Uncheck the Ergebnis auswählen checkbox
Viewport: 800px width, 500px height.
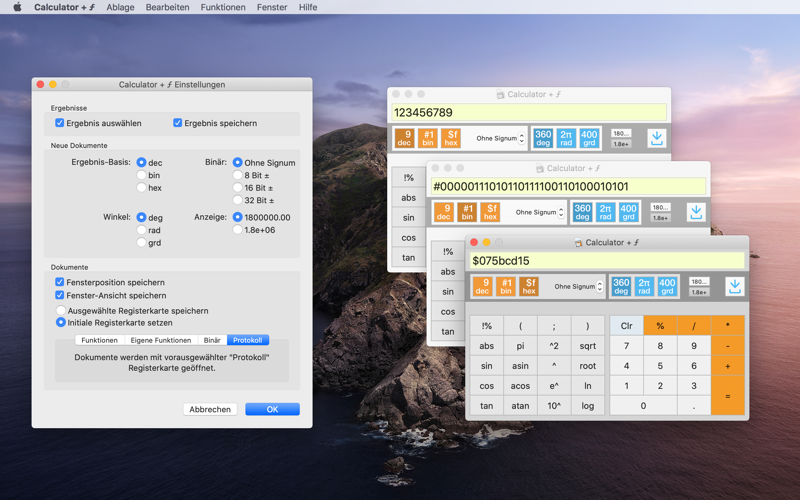click(x=60, y=123)
